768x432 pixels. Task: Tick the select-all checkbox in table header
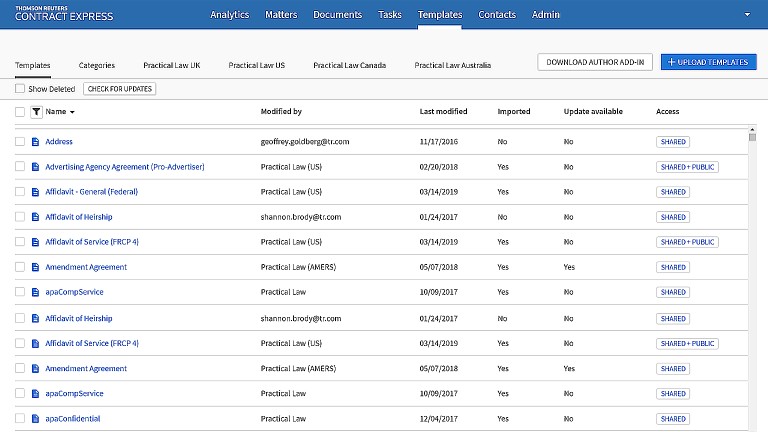pos(20,112)
